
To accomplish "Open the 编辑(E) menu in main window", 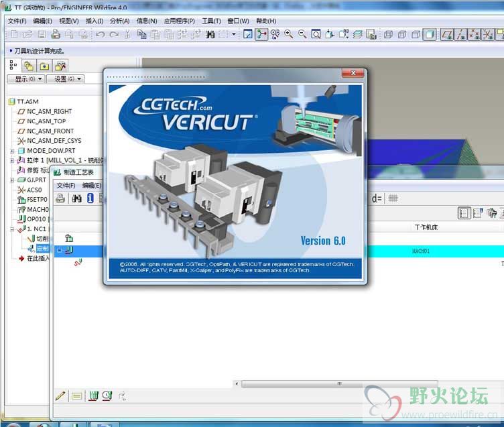I will [42, 21].
